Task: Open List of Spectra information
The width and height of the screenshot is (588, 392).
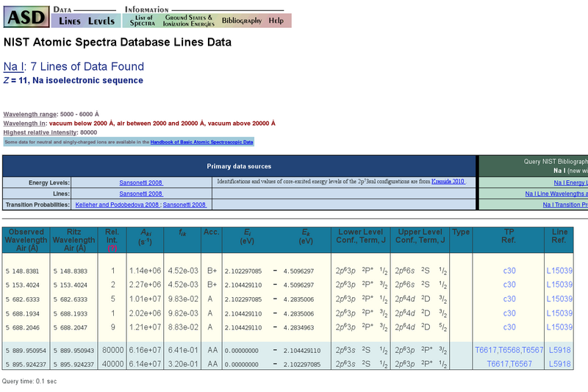Action: 143,21
